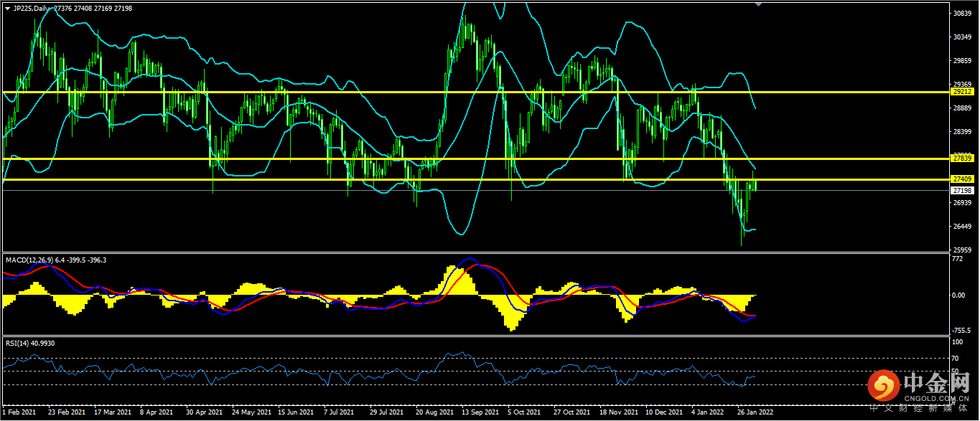Click the 13 Sep 2021 date label
The height and width of the screenshot is (421, 980).
pyautogui.click(x=480, y=413)
